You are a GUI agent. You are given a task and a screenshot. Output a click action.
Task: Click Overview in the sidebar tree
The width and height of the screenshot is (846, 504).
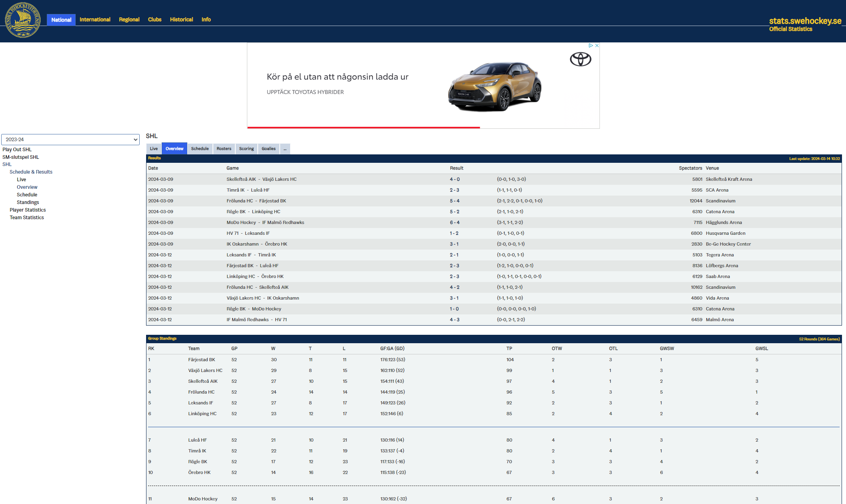(x=27, y=187)
